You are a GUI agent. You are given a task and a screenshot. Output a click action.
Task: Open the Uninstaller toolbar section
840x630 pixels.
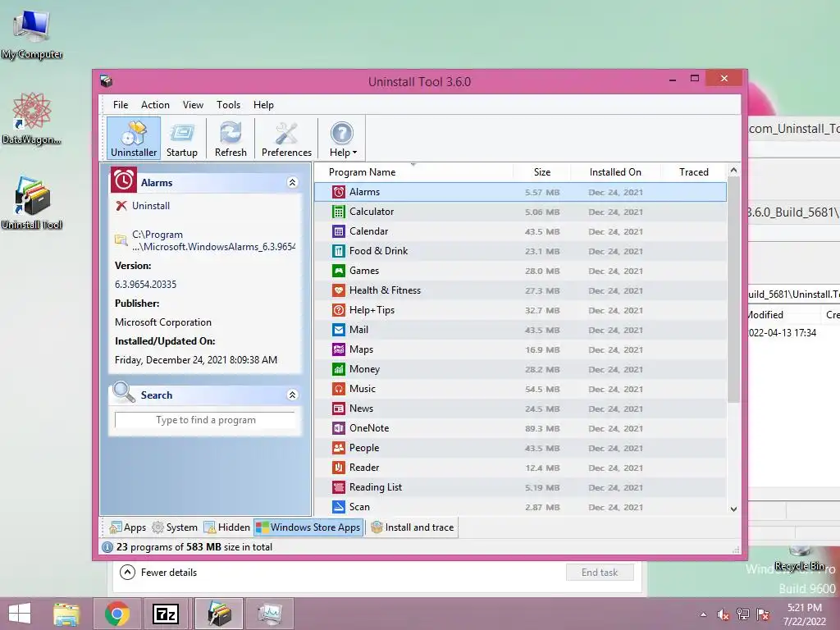(x=134, y=139)
